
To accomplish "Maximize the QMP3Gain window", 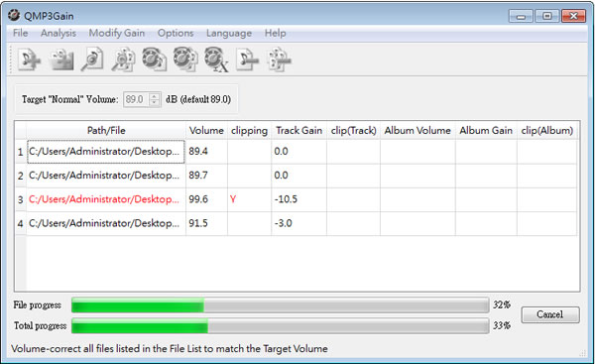I will (x=546, y=16).
